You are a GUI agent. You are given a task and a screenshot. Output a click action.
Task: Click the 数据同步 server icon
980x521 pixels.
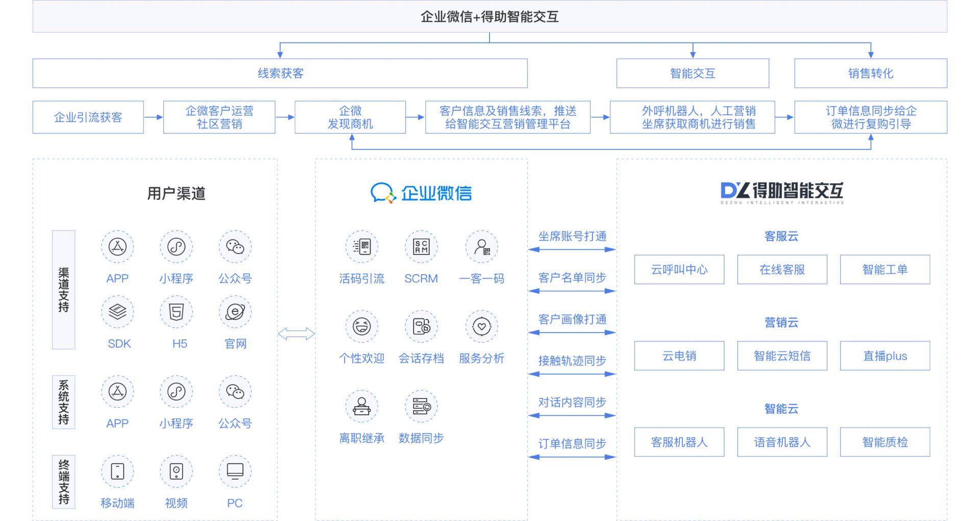[421, 406]
